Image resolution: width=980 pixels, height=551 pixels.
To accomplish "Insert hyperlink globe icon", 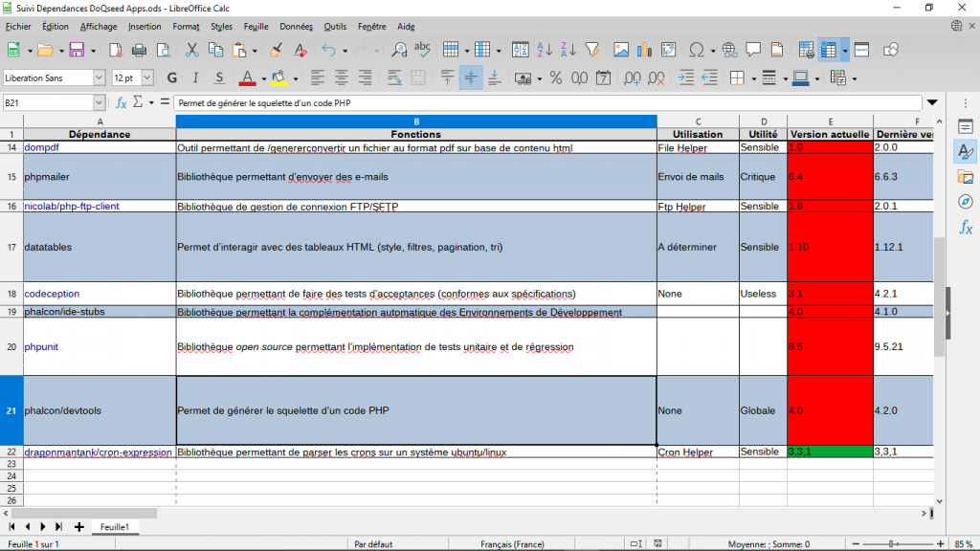I will pos(729,50).
